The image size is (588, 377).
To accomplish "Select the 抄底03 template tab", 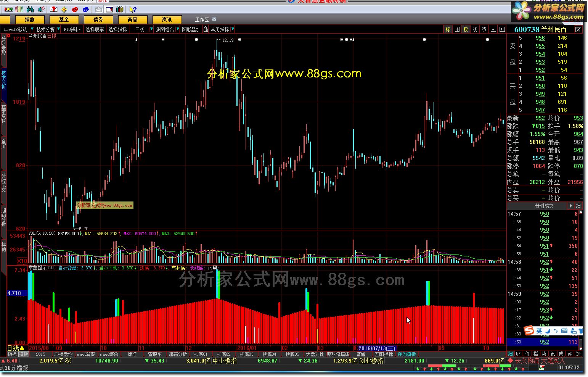I will 246,354.
